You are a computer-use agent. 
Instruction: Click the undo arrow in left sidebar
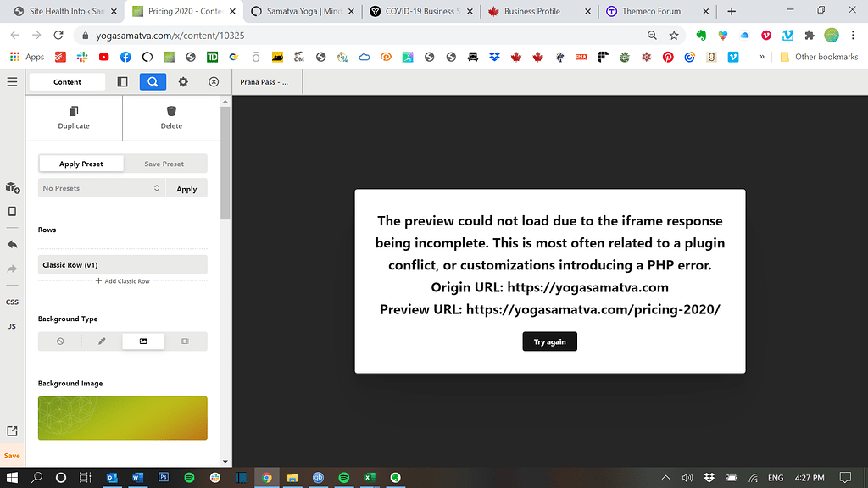tap(12, 244)
